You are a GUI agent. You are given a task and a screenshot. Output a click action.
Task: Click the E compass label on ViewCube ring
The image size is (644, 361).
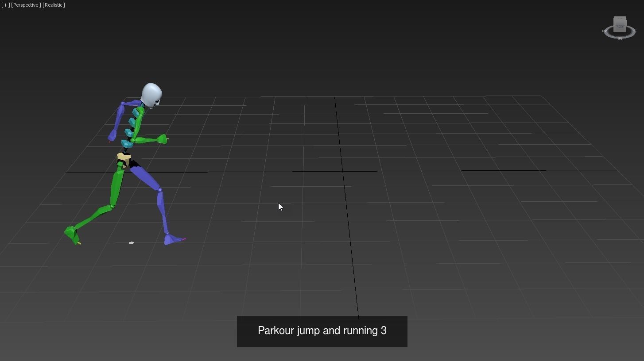click(635, 31)
